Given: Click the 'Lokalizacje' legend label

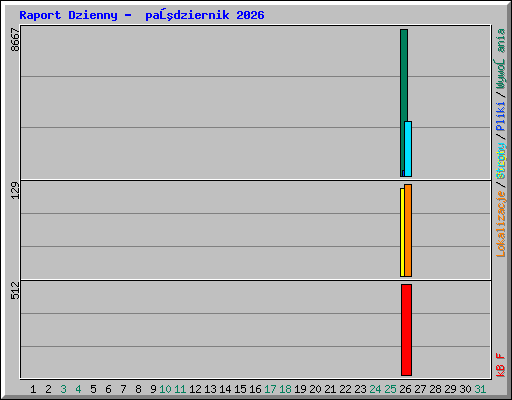Looking at the screenshot, I should pyautogui.click(x=500, y=224).
